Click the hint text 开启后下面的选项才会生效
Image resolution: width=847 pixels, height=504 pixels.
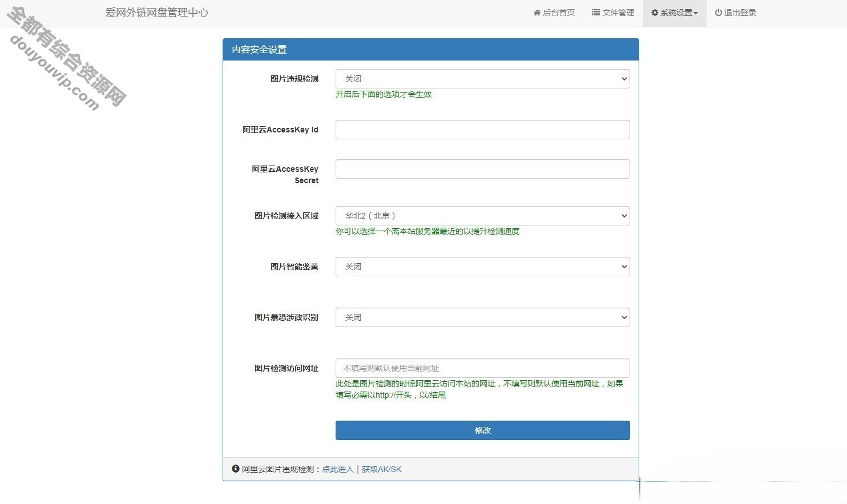click(x=384, y=94)
